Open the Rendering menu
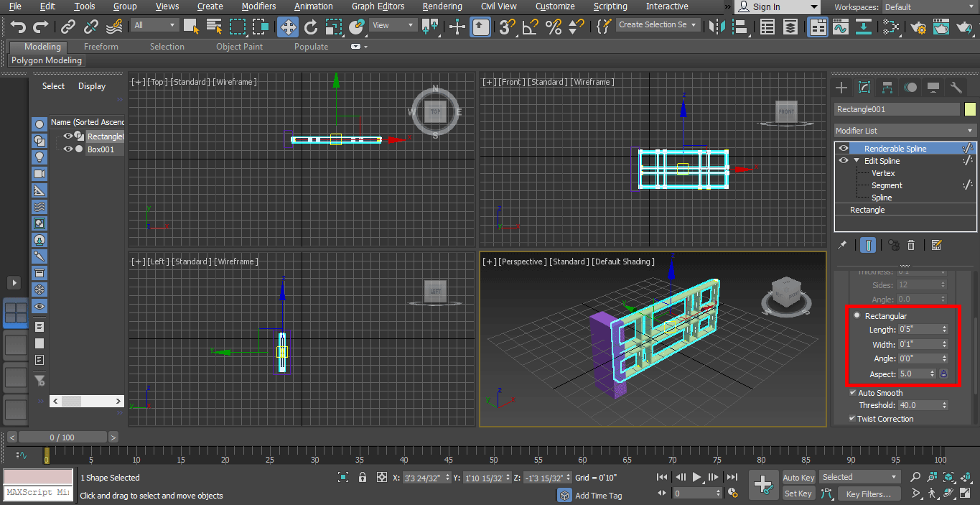The image size is (980, 505). [442, 6]
